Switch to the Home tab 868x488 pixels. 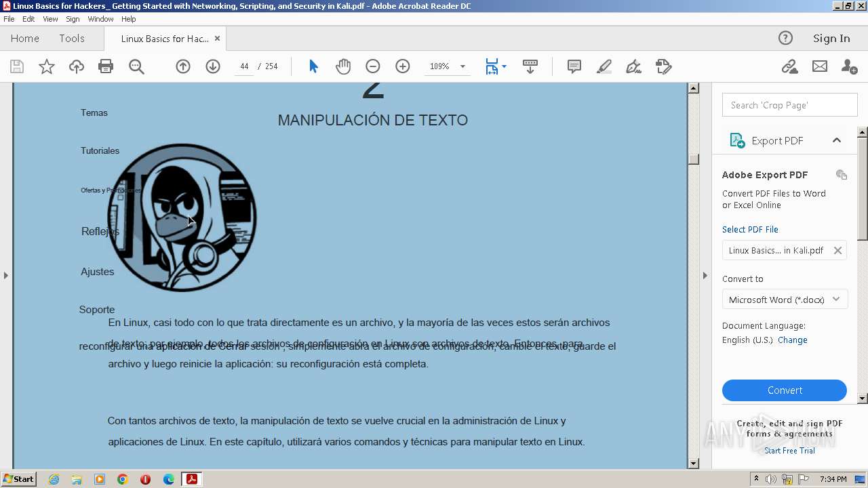click(25, 39)
